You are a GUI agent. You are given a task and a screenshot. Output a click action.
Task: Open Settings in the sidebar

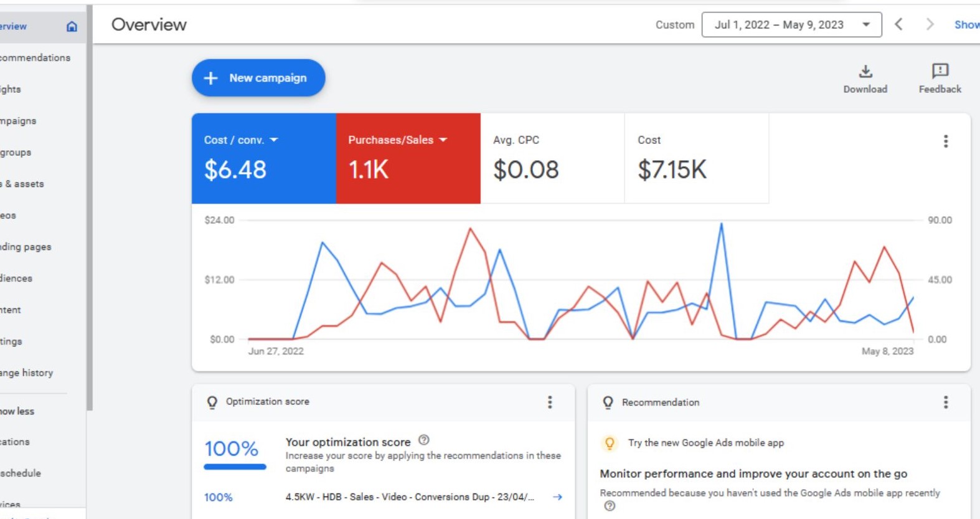pyautogui.click(x=11, y=341)
